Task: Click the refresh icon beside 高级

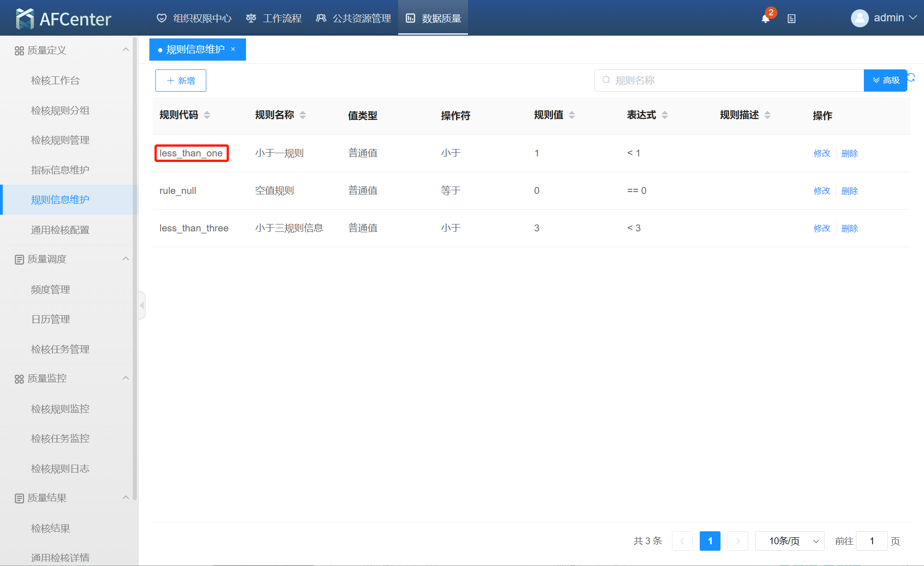Action: [911, 77]
